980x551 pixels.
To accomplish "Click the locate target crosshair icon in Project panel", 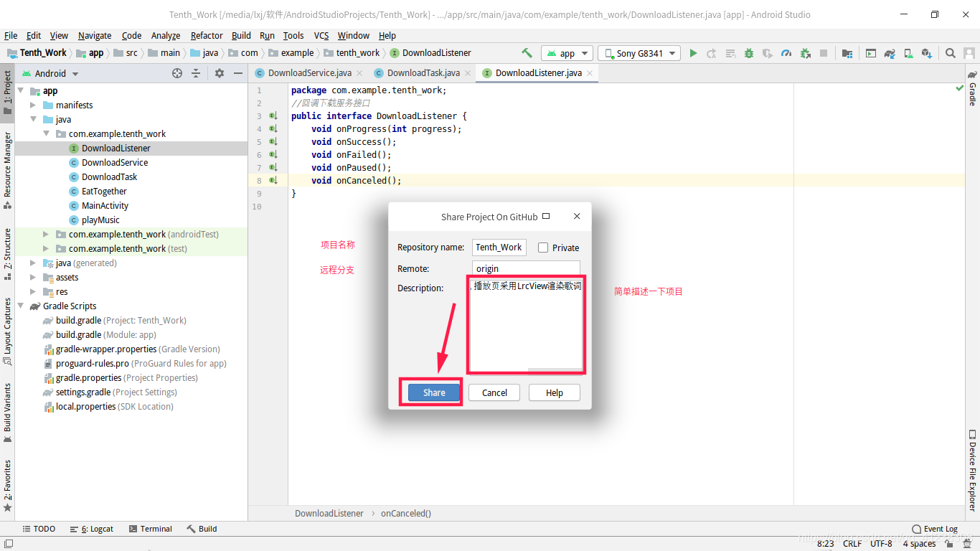I will point(177,73).
